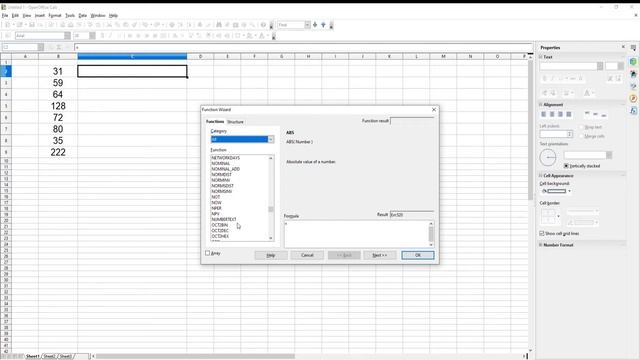Open the sidebar settings menu icon

(633, 48)
